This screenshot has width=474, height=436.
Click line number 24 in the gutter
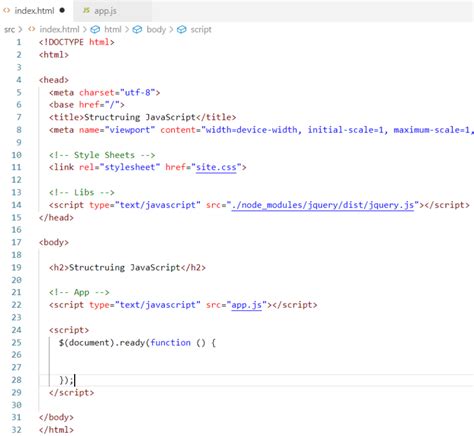[16, 330]
